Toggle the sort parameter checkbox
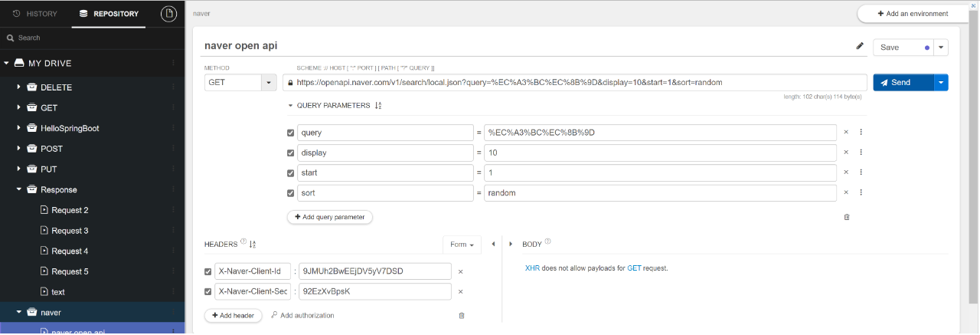The height and width of the screenshot is (335, 980). (x=290, y=192)
